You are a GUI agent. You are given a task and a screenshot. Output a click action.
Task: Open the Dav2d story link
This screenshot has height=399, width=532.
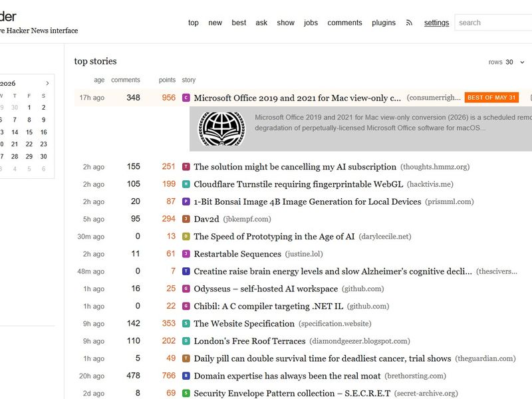(x=206, y=219)
